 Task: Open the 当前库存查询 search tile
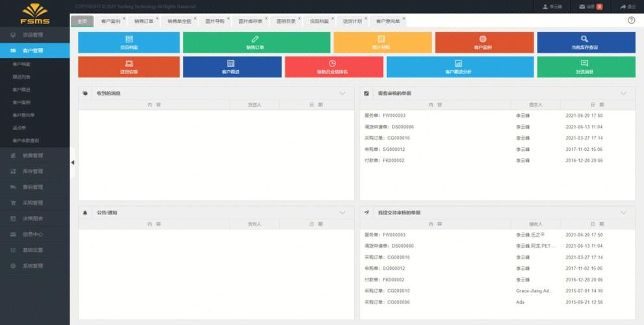[586, 43]
